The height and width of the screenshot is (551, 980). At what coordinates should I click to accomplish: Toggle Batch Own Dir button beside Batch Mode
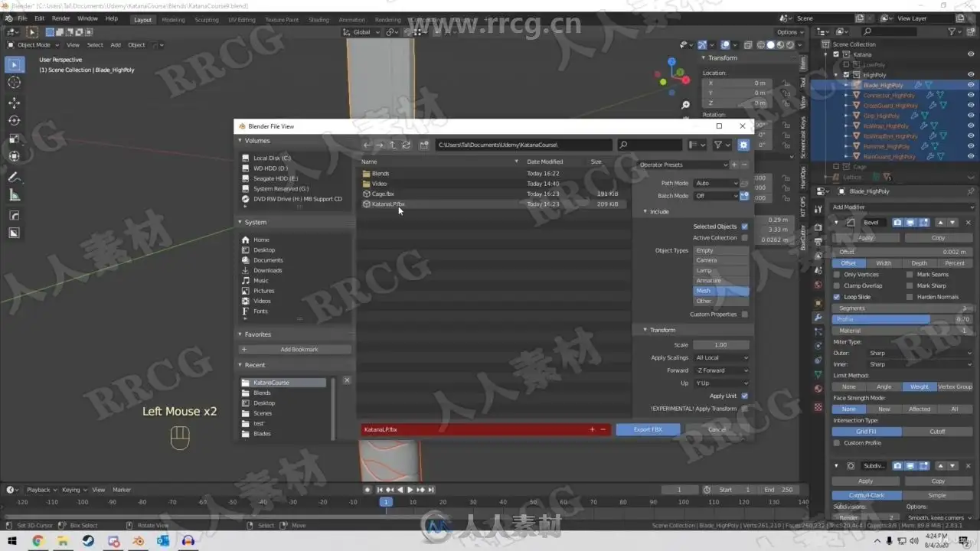point(744,196)
